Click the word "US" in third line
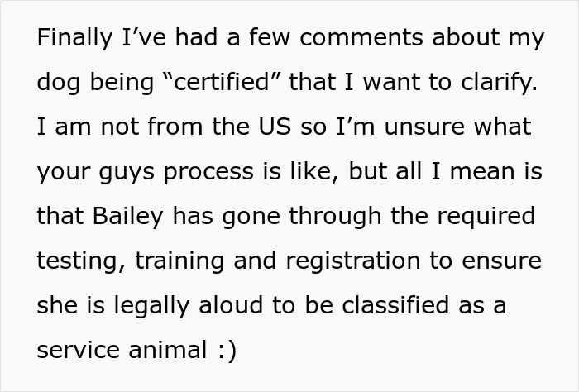The image size is (579, 392). [x=275, y=127]
